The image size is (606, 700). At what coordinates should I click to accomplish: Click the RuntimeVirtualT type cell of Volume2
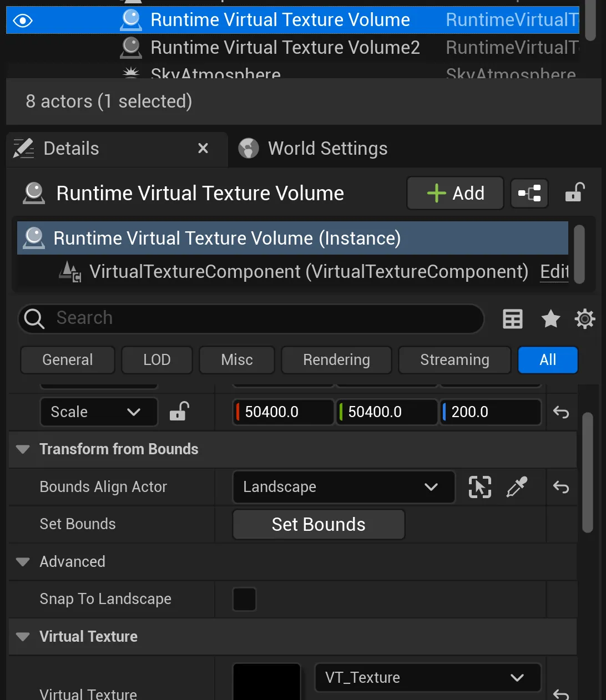click(x=512, y=48)
